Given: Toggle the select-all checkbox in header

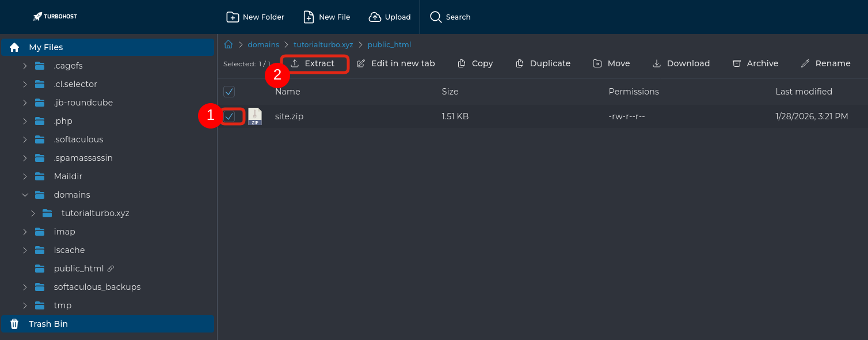Looking at the screenshot, I should (x=229, y=92).
